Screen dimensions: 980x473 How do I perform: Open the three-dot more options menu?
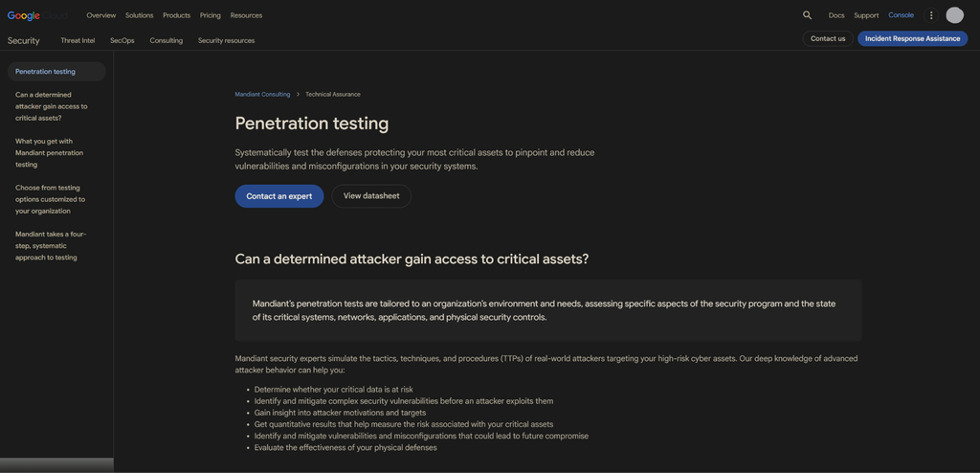point(931,15)
